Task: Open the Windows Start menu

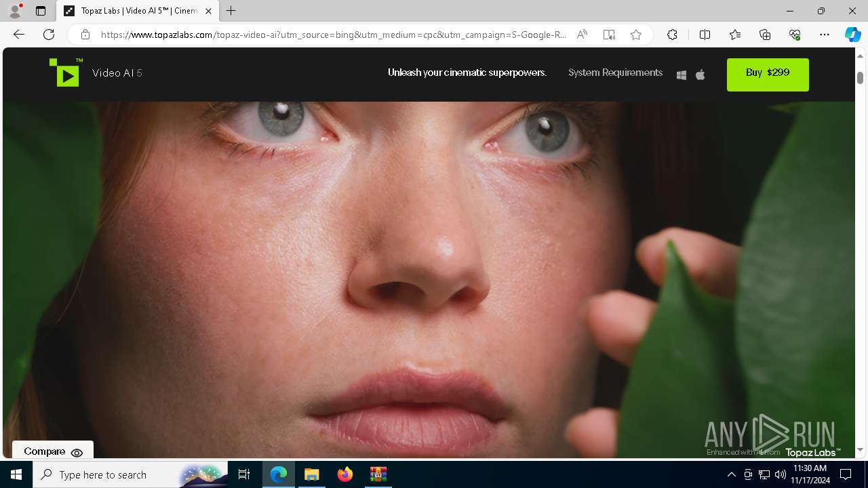Action: coord(16,474)
